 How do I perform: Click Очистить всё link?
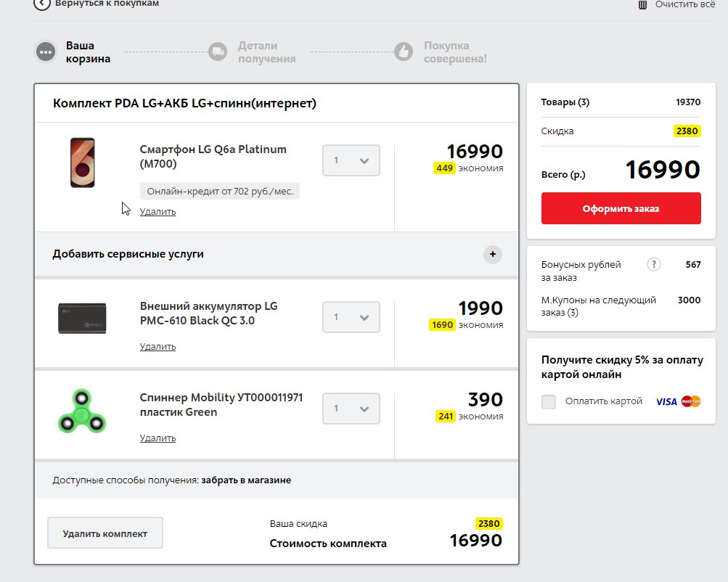tap(685, 4)
